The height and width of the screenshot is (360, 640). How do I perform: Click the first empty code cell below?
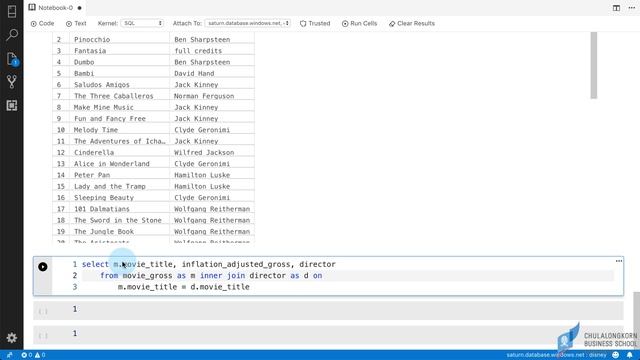click(x=328, y=310)
